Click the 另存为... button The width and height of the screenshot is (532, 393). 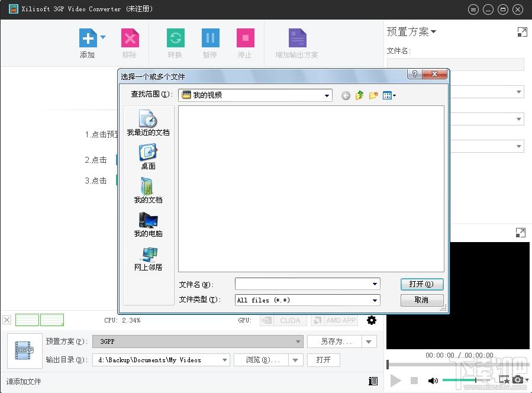tap(334, 342)
